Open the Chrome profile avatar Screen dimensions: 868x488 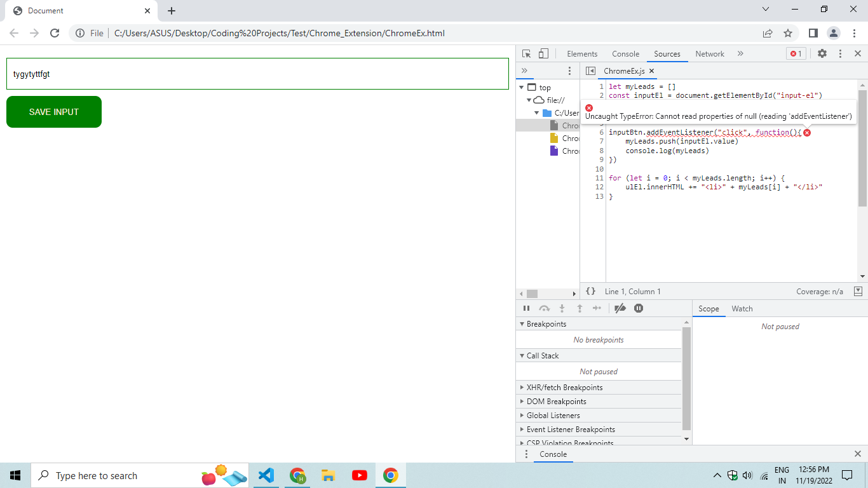[834, 33]
